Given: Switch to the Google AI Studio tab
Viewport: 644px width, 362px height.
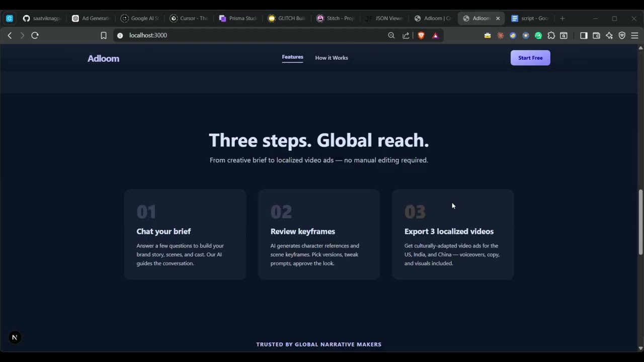Looking at the screenshot, I should tap(140, 18).
